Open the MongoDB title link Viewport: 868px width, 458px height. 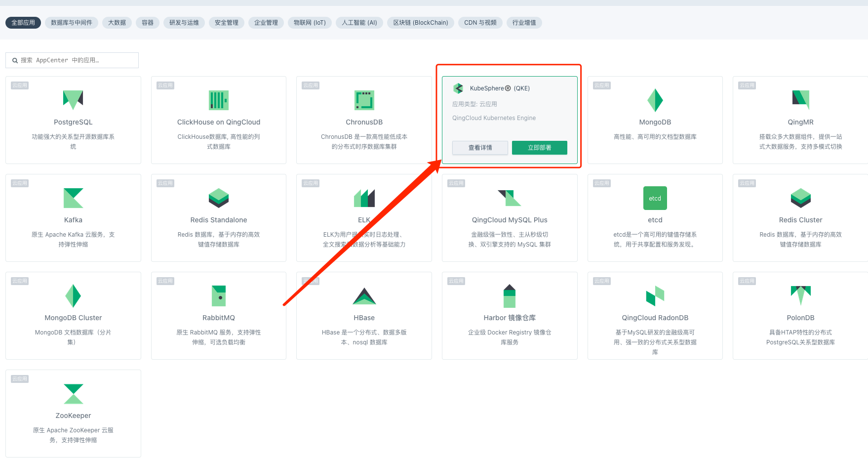coord(655,122)
